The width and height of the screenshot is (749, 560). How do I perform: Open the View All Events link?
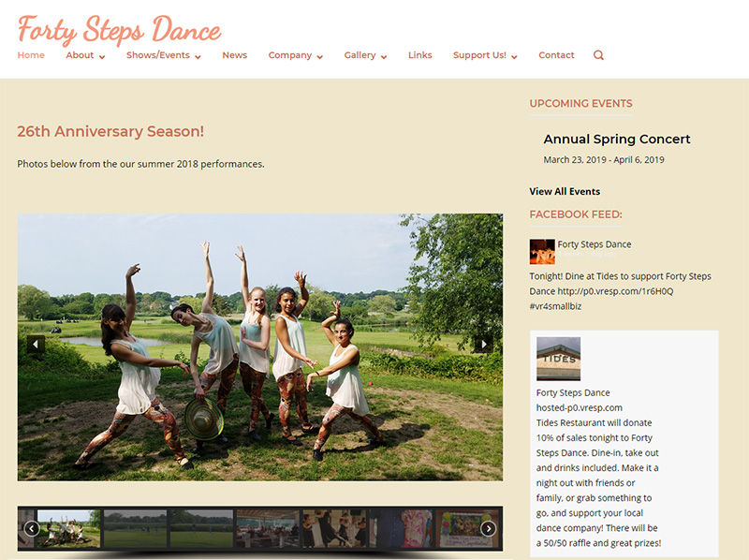[x=565, y=191]
